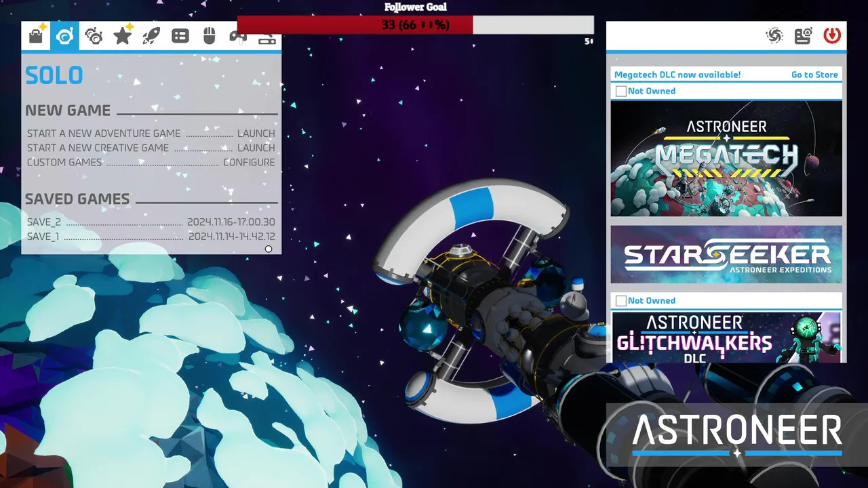The height and width of the screenshot is (488, 868).
Task: Click the Follower Goal progress bar
Action: 415,25
